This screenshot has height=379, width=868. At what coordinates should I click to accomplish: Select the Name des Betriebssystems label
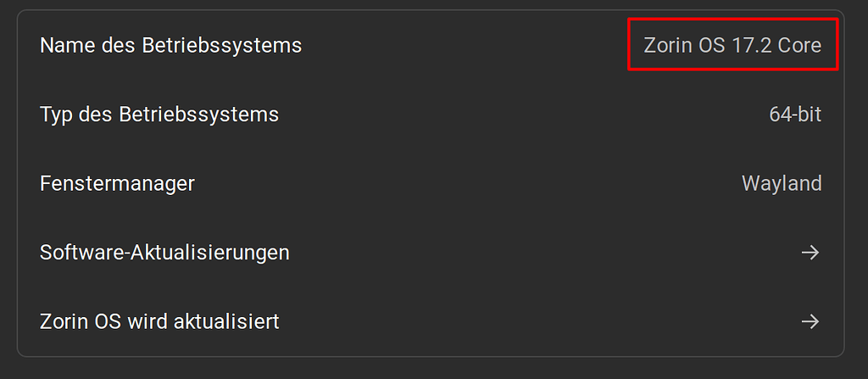tap(170, 46)
